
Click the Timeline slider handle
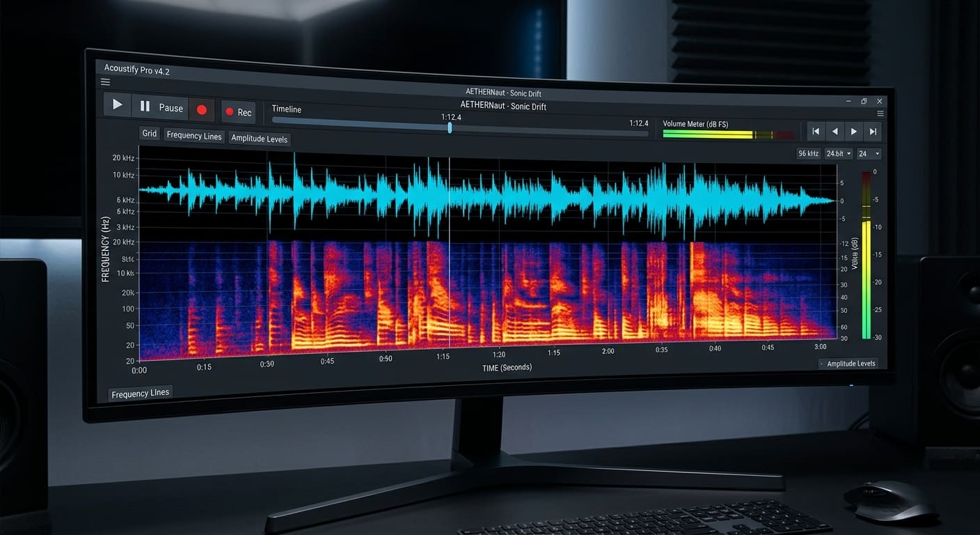(450, 127)
